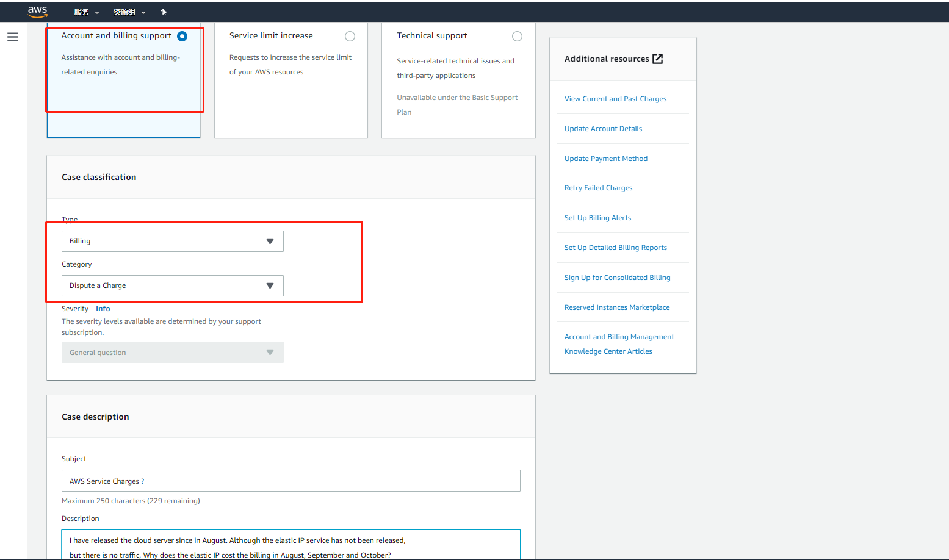The width and height of the screenshot is (949, 560).
Task: Open View Current and Past Charges link
Action: (615, 99)
